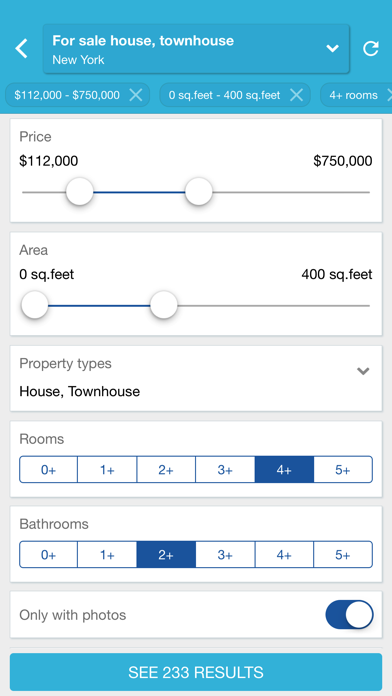The image size is (392, 696).
Task: Select 1+ in the Rooms row
Action: pos(107,470)
